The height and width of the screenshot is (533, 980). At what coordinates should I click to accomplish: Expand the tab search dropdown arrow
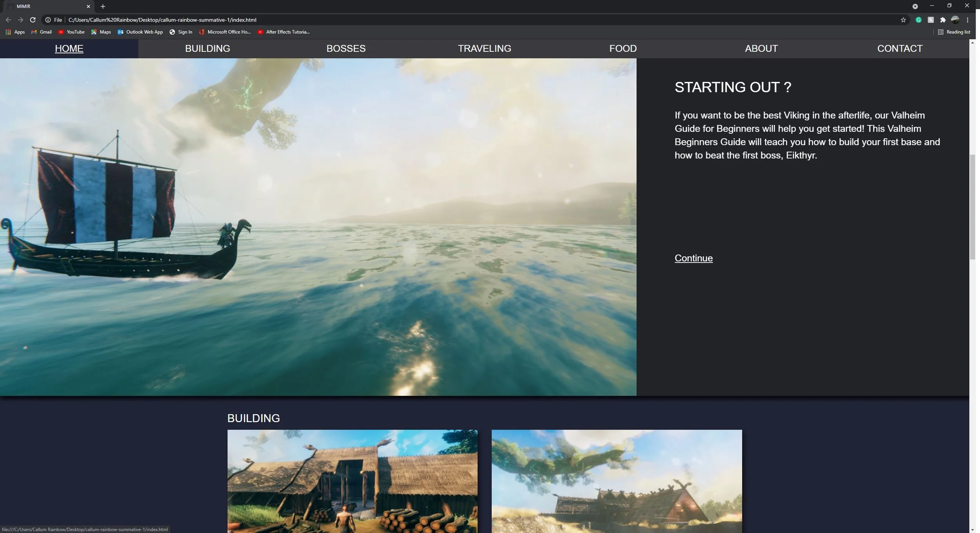[x=915, y=6]
